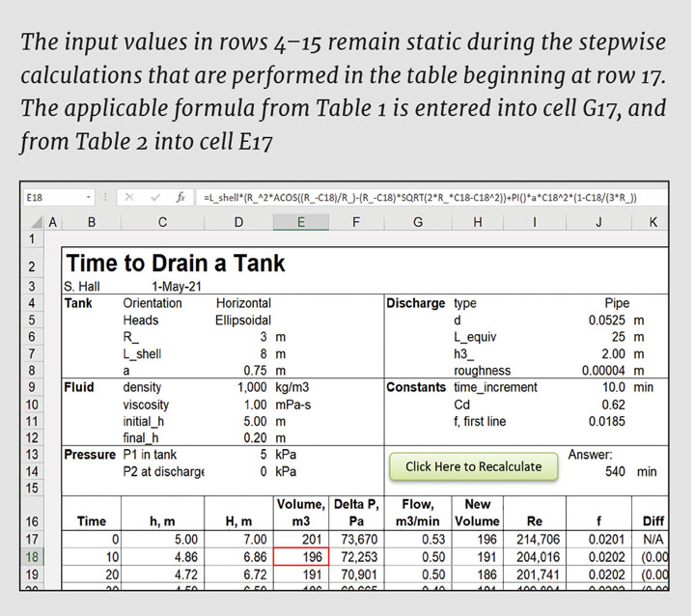Click the Cancel X icon in formula bar
This screenshot has width=695, height=616.
pos(130,197)
